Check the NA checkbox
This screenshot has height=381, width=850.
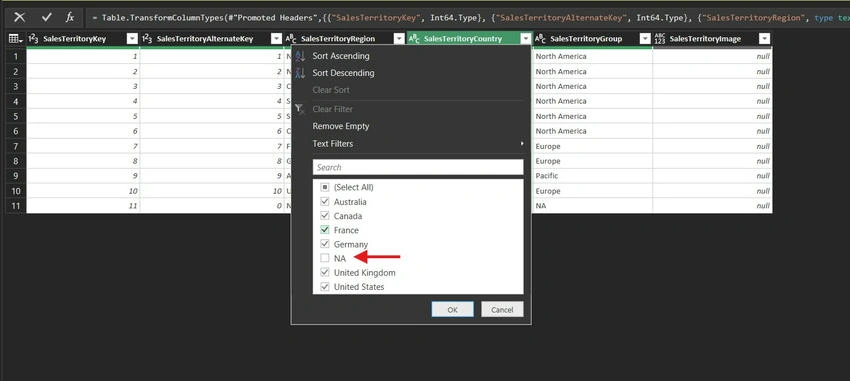click(x=325, y=259)
